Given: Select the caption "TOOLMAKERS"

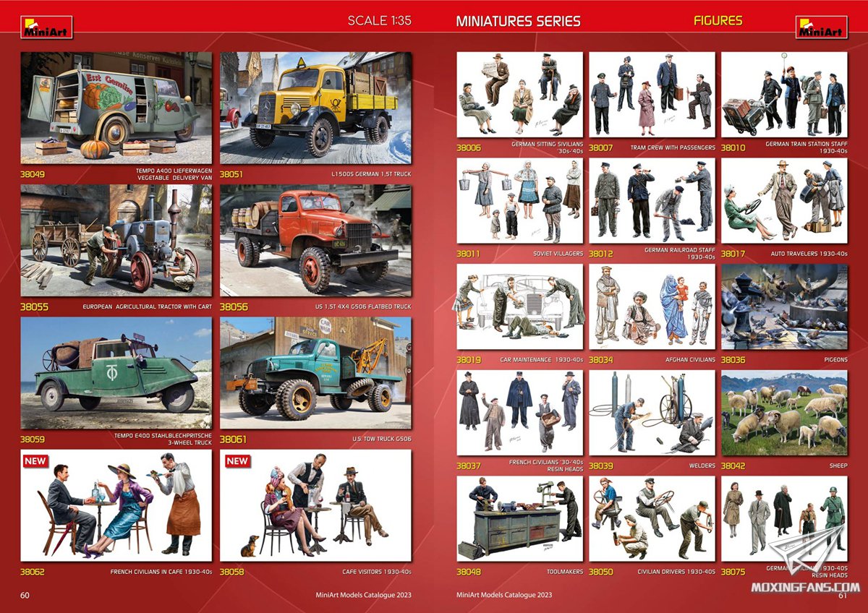Looking at the screenshot, I should point(566,572).
